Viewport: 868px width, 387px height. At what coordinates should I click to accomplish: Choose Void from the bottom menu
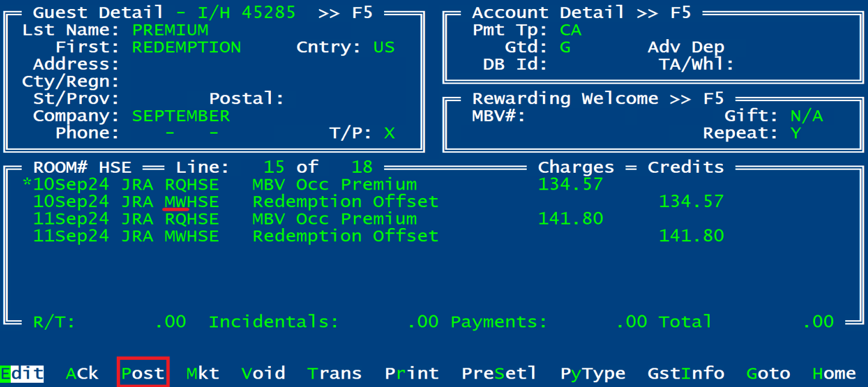pyautogui.click(x=263, y=373)
